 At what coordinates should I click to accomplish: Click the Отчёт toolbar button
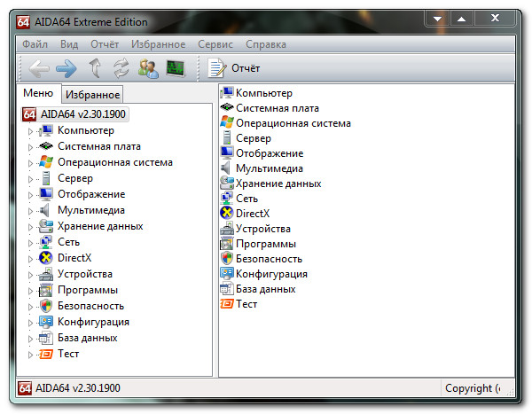pos(236,67)
